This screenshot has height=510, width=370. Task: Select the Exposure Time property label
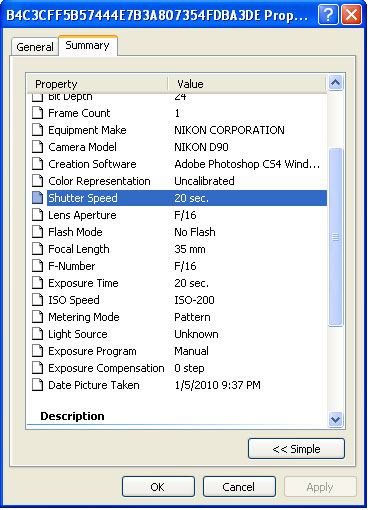point(83,283)
